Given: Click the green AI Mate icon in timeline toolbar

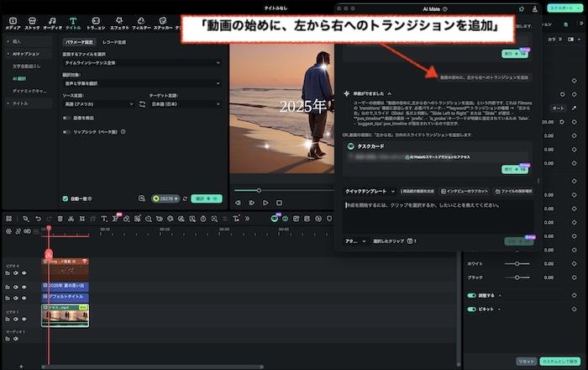Looking at the screenshot, I should 275,219.
